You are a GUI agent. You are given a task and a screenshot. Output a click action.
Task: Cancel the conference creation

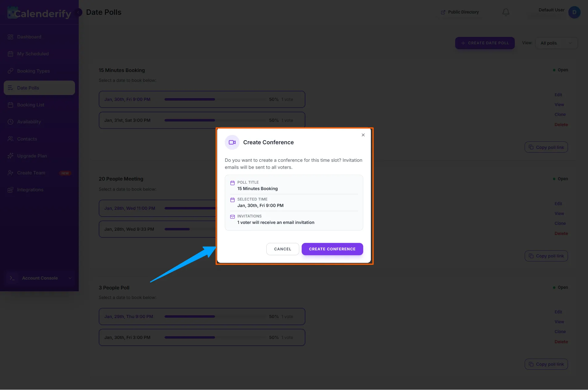(x=282, y=249)
